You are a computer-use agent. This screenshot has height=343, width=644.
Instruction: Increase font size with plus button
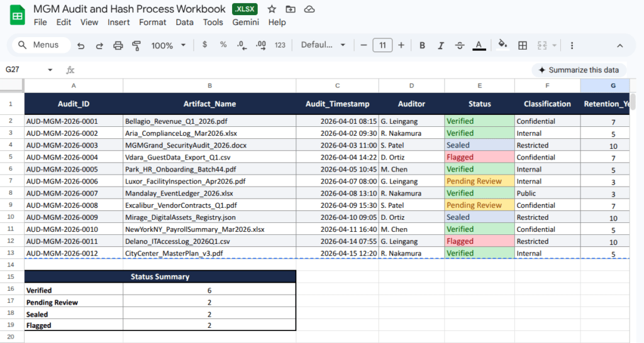point(401,45)
